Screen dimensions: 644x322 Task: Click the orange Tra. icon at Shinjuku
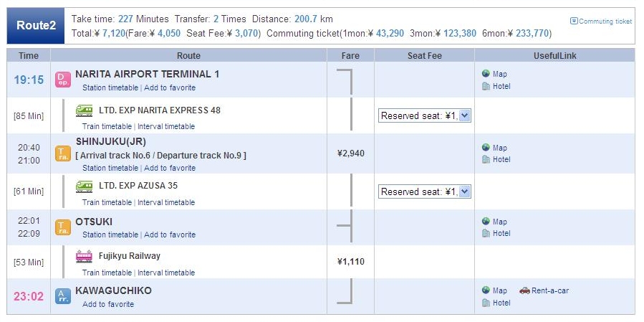click(x=63, y=153)
